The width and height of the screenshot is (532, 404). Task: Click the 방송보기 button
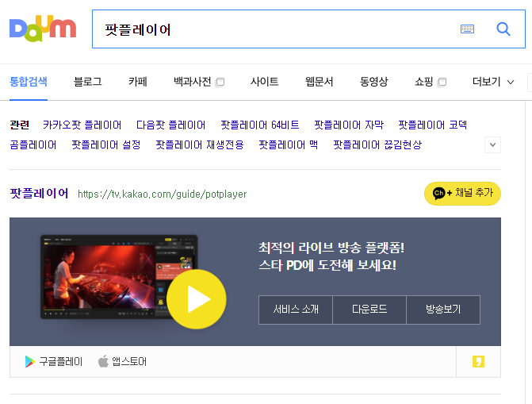pos(443,310)
